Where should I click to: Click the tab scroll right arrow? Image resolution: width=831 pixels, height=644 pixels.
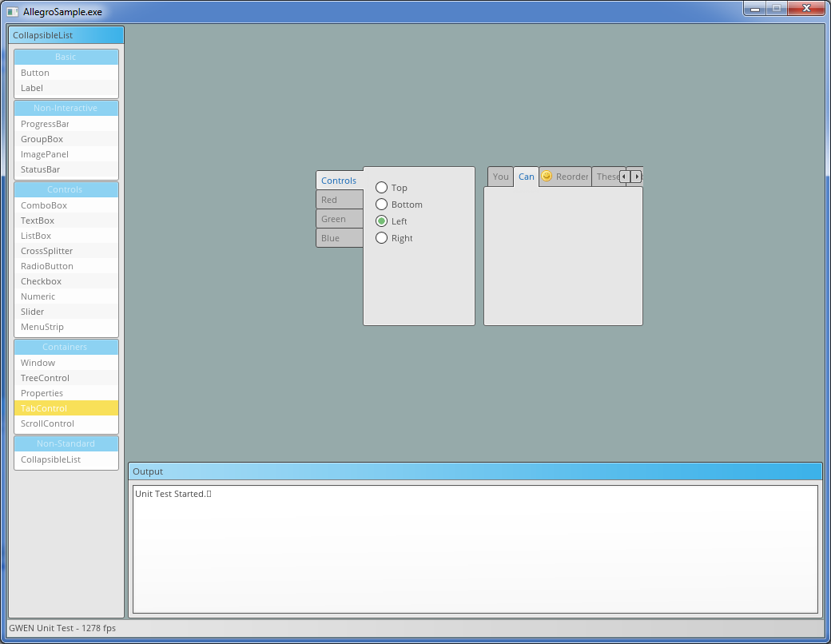[x=637, y=177]
